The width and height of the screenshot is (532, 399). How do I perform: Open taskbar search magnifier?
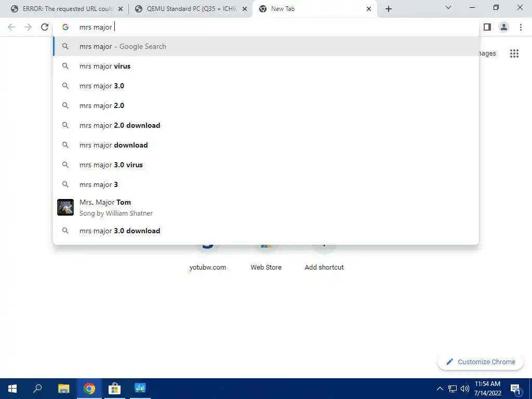point(37,389)
